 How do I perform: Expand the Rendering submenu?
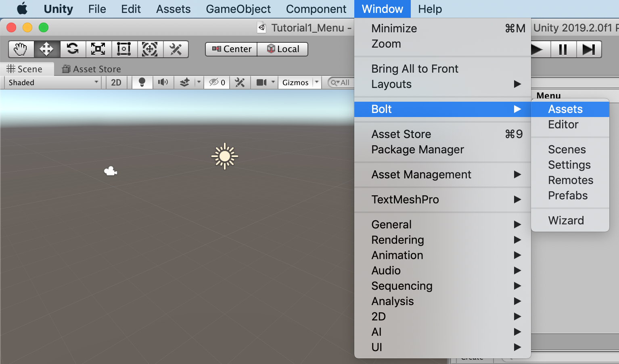443,240
